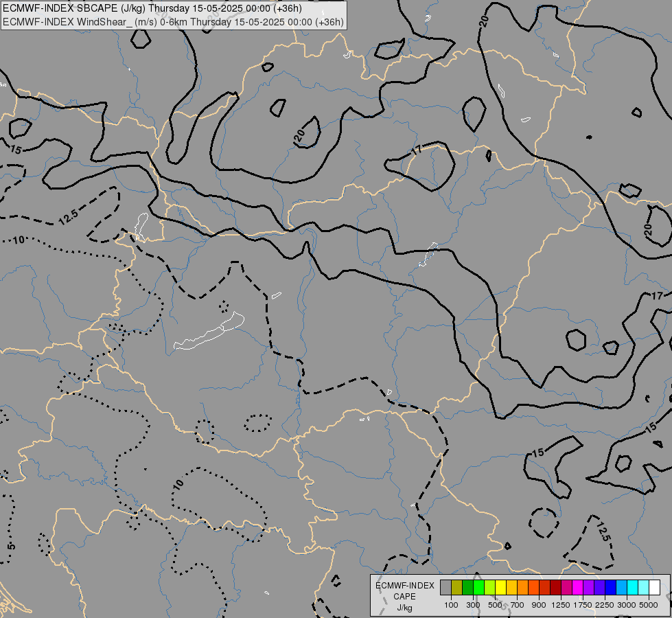Select the white swatch in CAPE legend
672x618 pixels.
click(654, 587)
